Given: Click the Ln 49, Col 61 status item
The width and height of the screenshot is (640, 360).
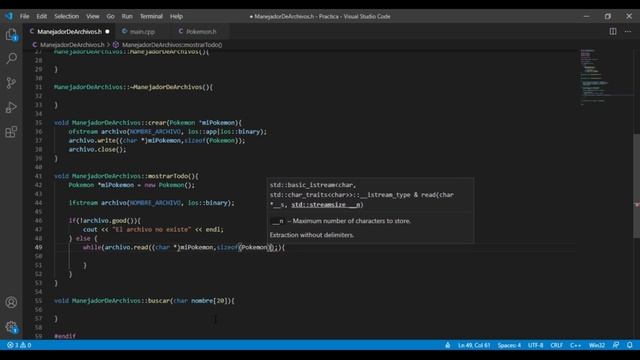Looking at the screenshot, I should coord(474,345).
